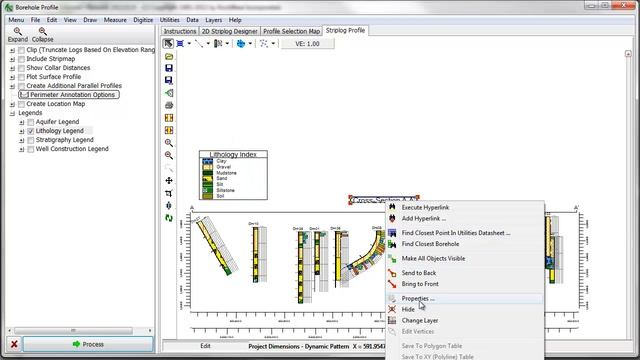Switch to 2D Striplog Designer tab
Image resolution: width=640 pixels, height=360 pixels.
[229, 31]
